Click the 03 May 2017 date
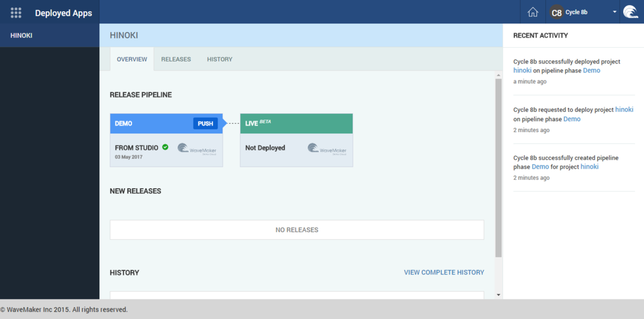This screenshot has height=319, width=644. tap(128, 157)
